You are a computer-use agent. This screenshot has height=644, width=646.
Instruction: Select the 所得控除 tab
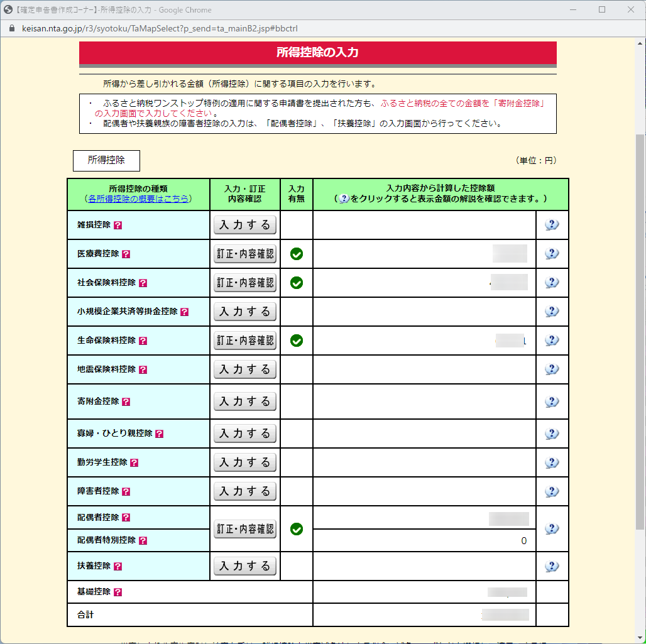point(106,160)
